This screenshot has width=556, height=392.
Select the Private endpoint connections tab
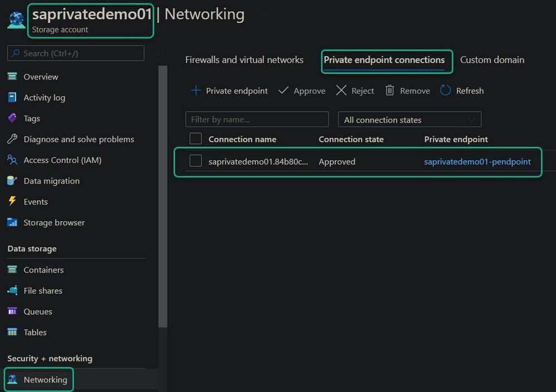(x=384, y=60)
